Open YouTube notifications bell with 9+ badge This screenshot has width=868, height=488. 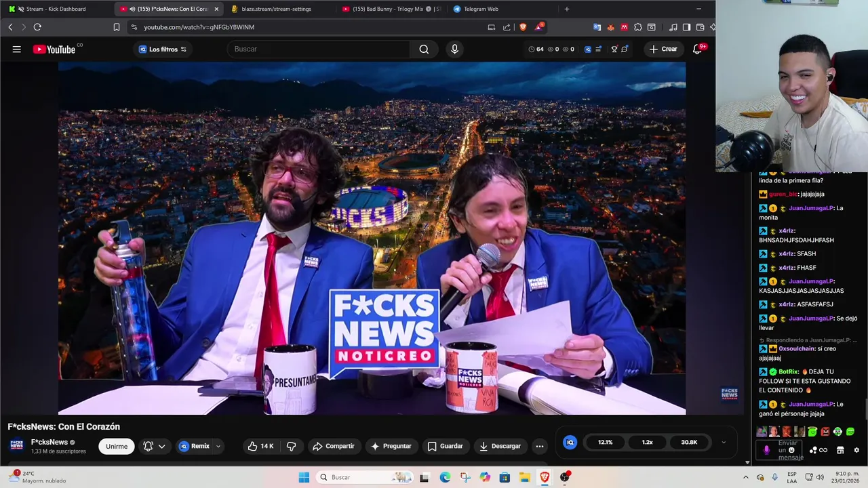[697, 49]
